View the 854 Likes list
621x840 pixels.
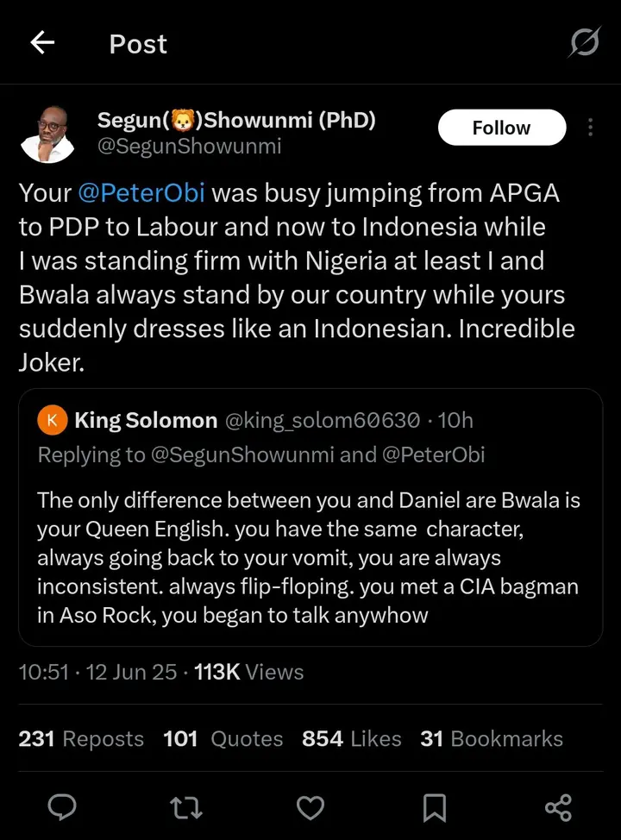tap(351, 739)
